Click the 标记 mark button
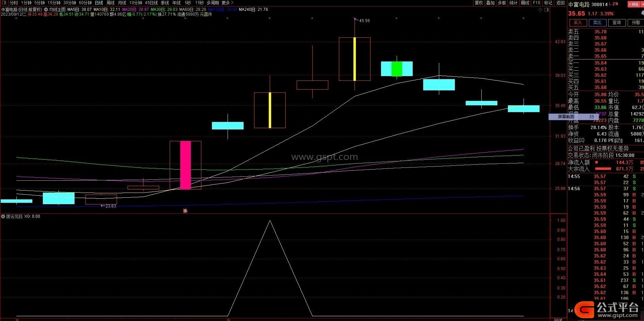The image size is (644, 321). 548,3
